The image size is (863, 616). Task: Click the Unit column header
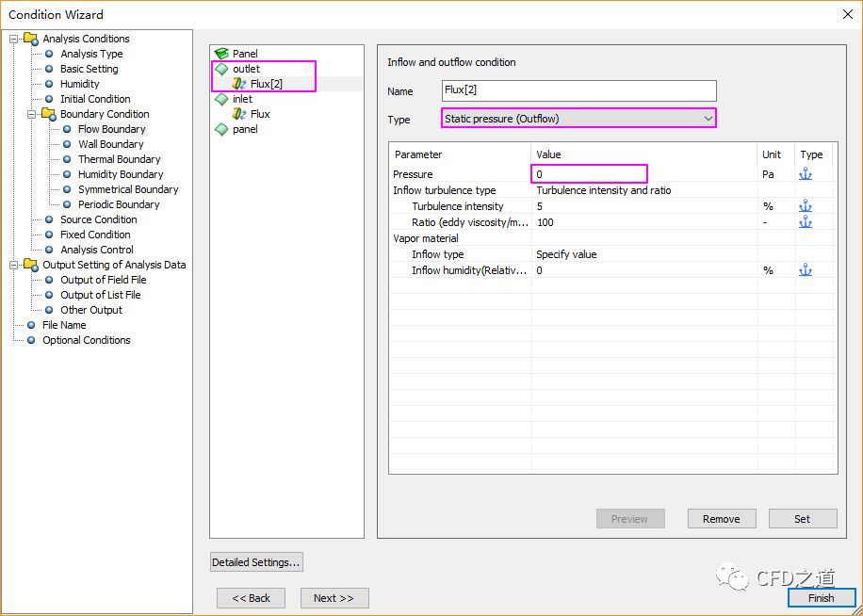click(776, 154)
